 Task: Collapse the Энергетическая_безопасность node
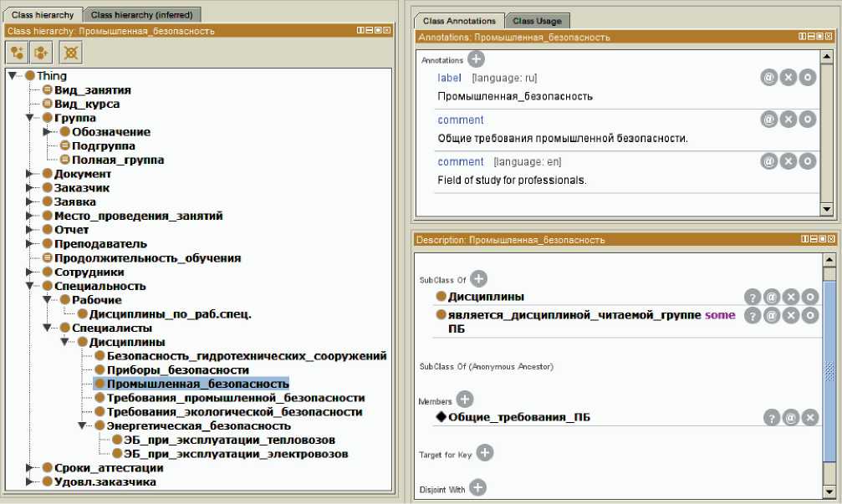[x=83, y=426]
